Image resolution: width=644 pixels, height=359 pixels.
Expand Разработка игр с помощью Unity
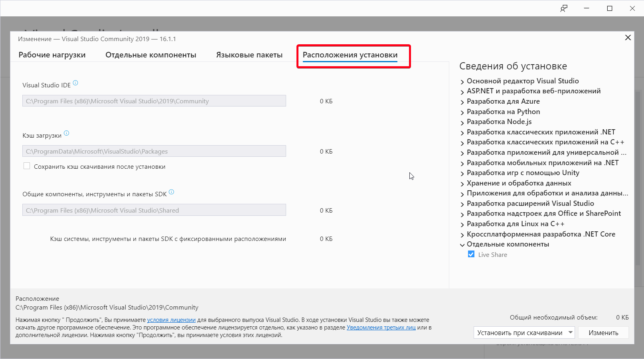click(462, 174)
